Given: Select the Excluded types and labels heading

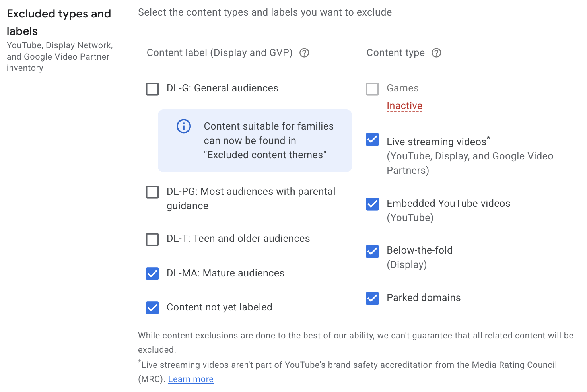Looking at the screenshot, I should coord(58,22).
